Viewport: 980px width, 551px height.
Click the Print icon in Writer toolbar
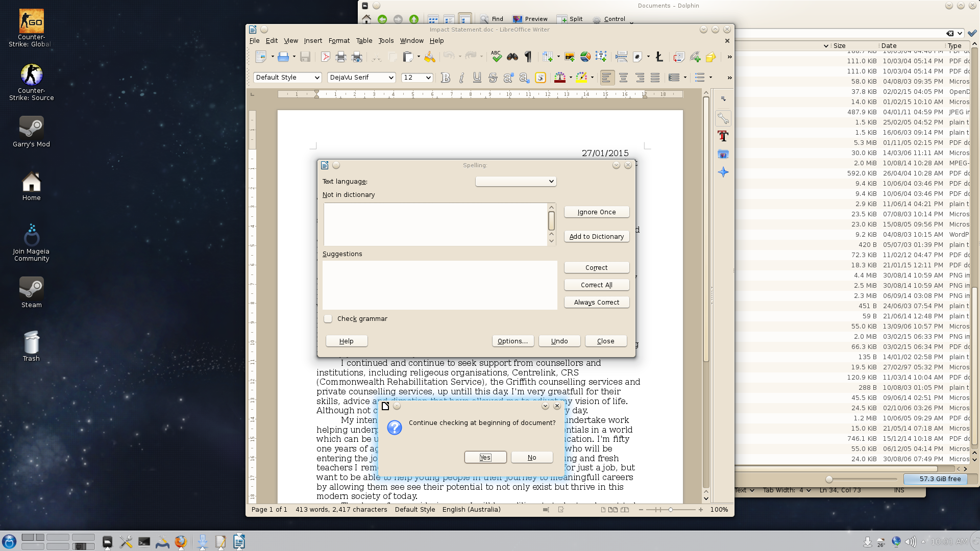[341, 57]
